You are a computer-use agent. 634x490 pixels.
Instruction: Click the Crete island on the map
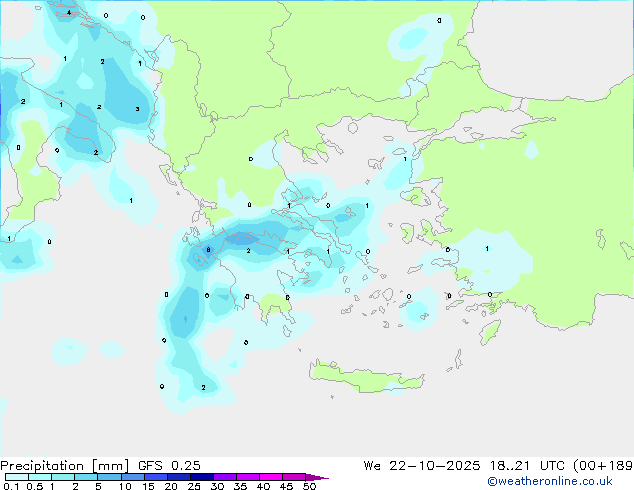[366, 378]
